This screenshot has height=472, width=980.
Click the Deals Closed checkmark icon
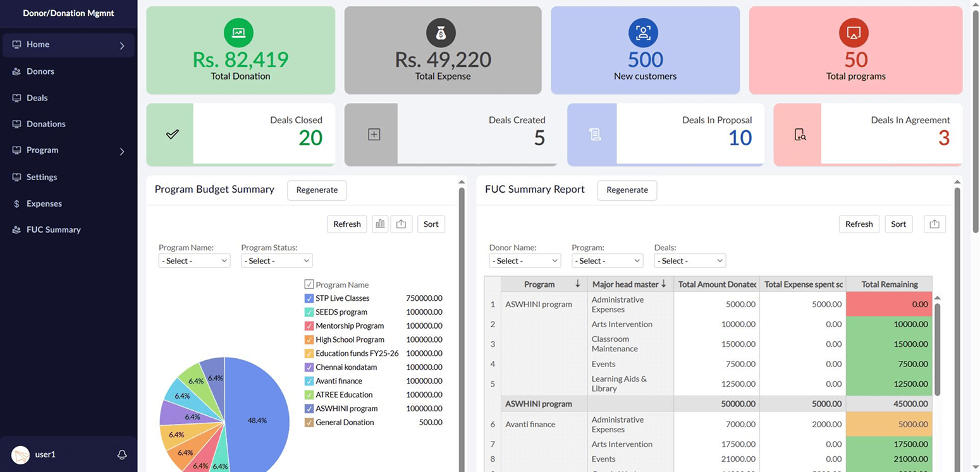click(x=172, y=135)
